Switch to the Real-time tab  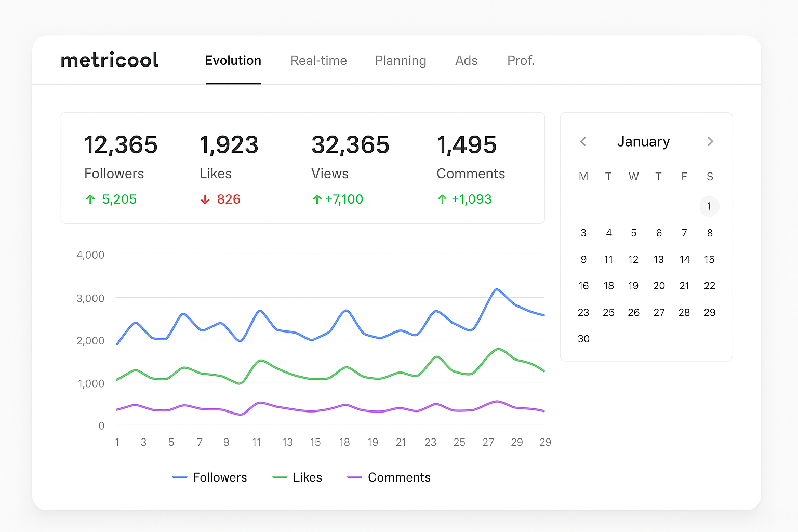click(x=318, y=61)
